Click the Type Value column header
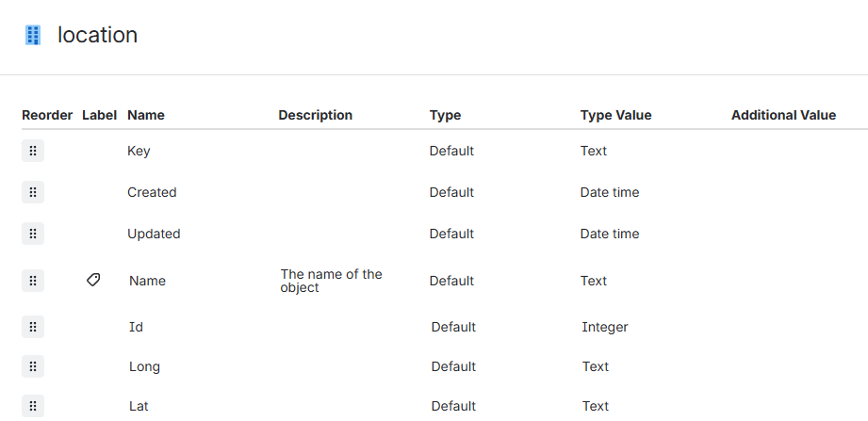 615,115
